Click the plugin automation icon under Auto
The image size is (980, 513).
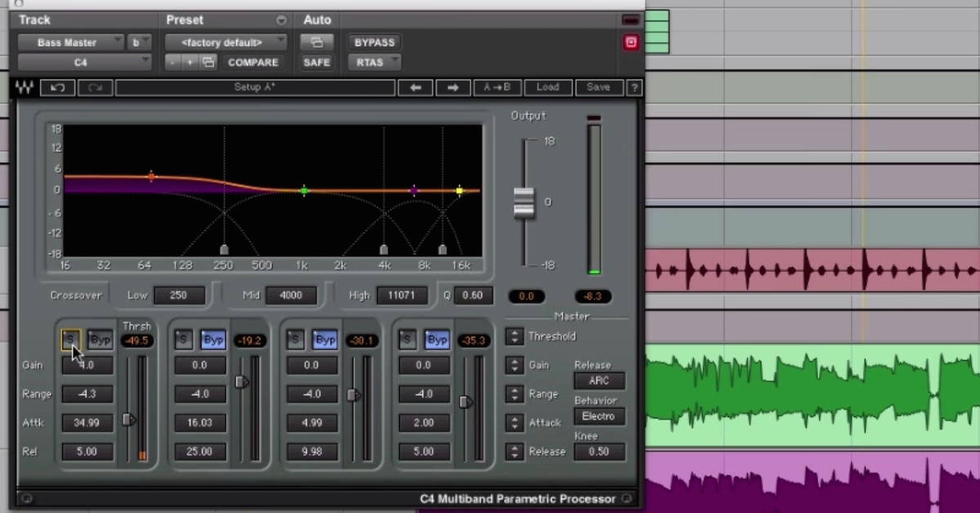[317, 42]
